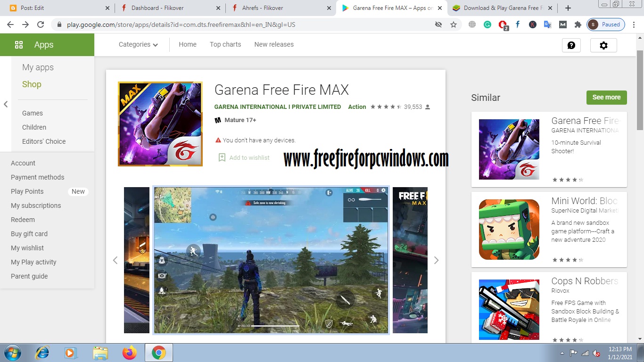Launch Internet Explorer from taskbar
The width and height of the screenshot is (644, 362).
(42, 353)
